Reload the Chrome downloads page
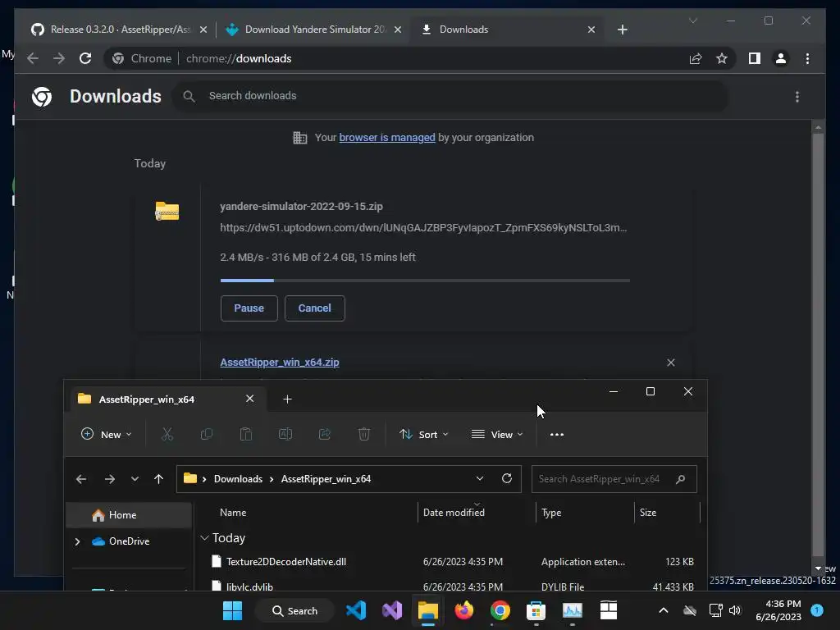This screenshot has height=630, width=840. tap(85, 58)
